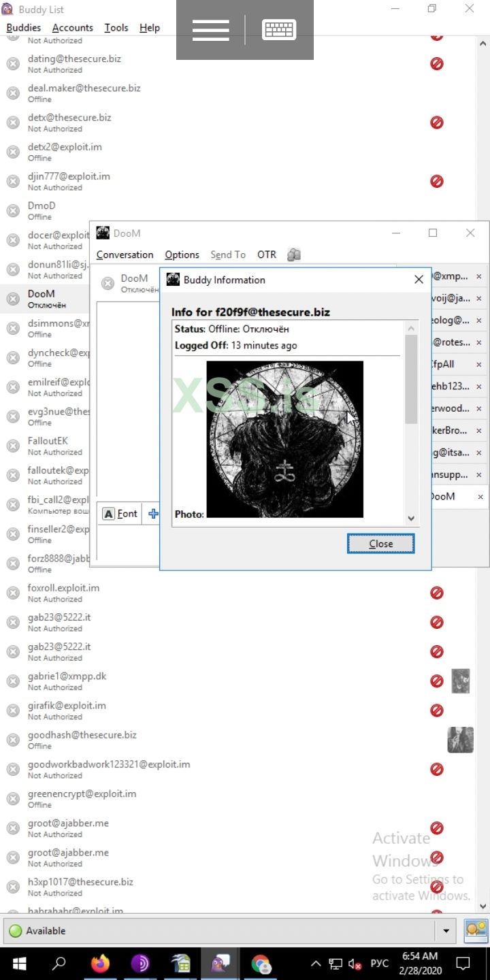Click network icon in system tray
490x980 pixels.
(x=336, y=964)
